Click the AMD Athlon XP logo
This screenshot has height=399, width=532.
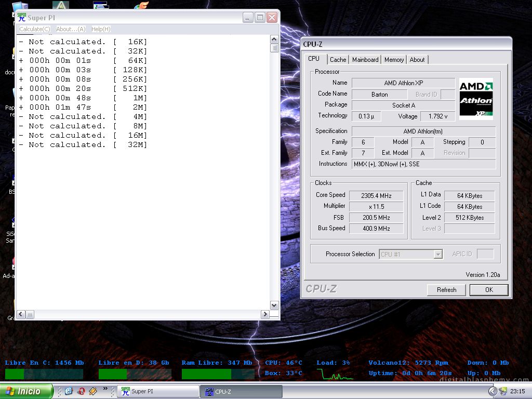point(476,99)
